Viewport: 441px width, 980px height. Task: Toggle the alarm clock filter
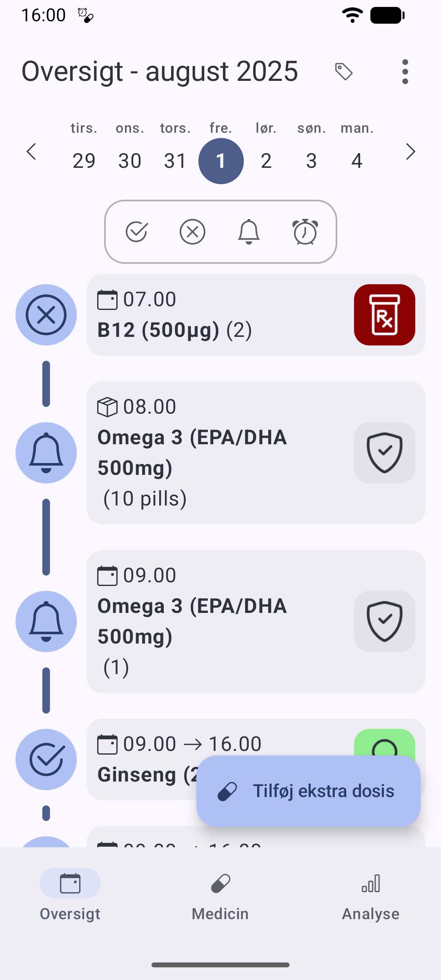click(305, 232)
